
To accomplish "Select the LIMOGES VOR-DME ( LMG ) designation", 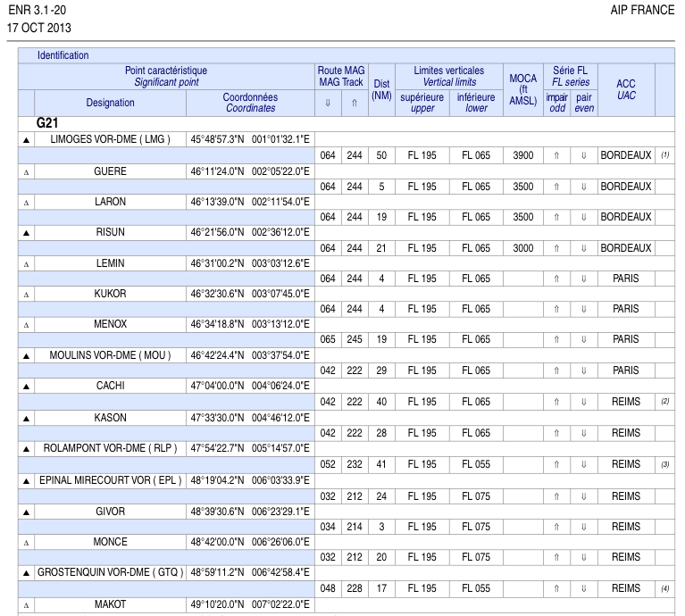I will click(x=110, y=139).
